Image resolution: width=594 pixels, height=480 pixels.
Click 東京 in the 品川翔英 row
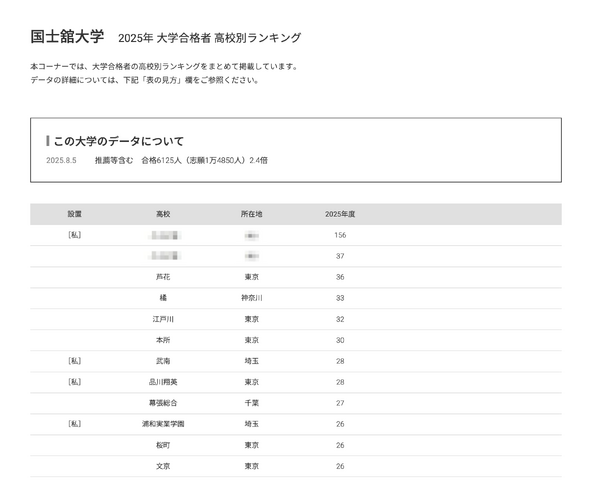click(x=252, y=382)
